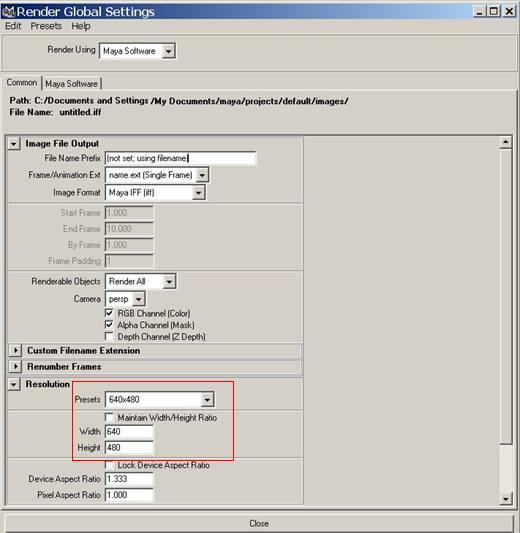Open the Presets menu
The height and width of the screenshot is (533, 520).
(x=46, y=26)
